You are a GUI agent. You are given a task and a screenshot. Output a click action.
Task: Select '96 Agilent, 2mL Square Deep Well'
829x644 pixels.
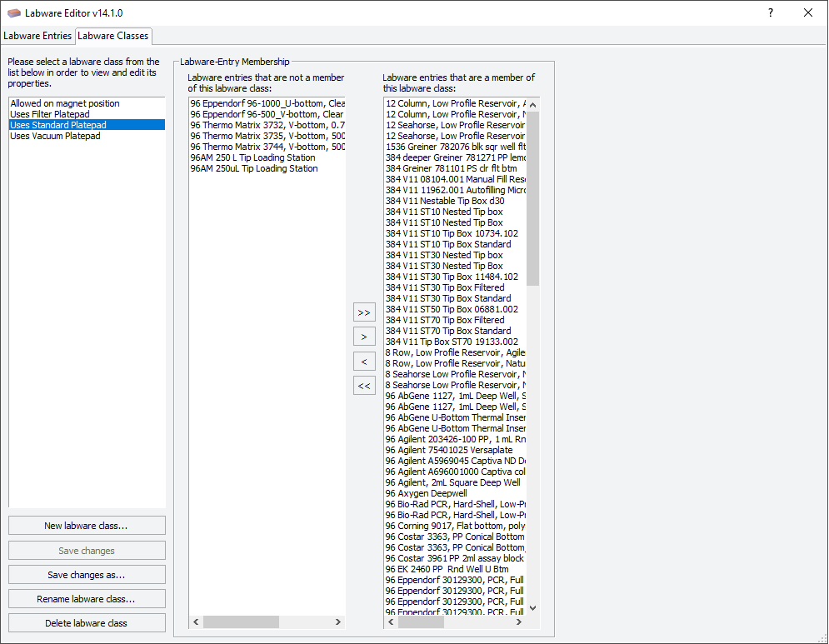pyautogui.click(x=455, y=482)
